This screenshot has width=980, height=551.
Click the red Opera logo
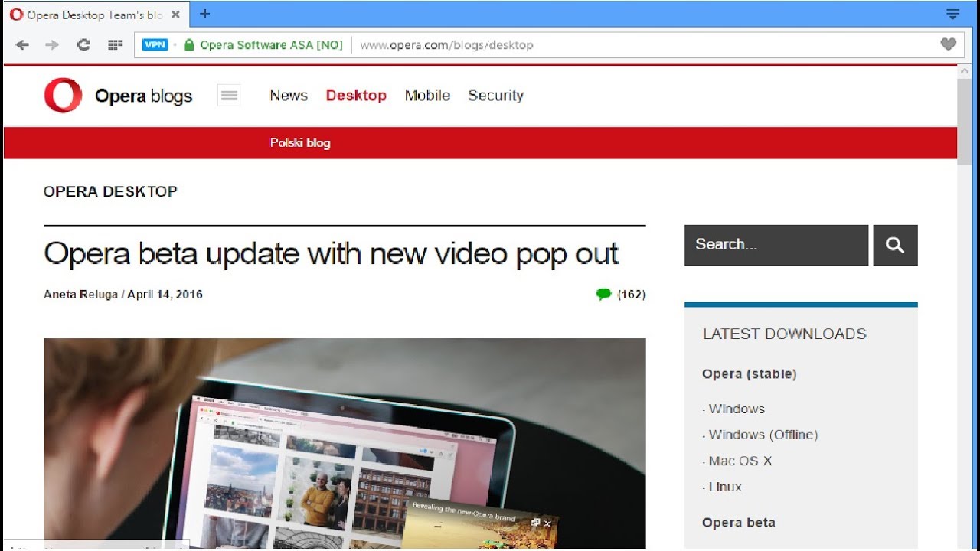63,96
